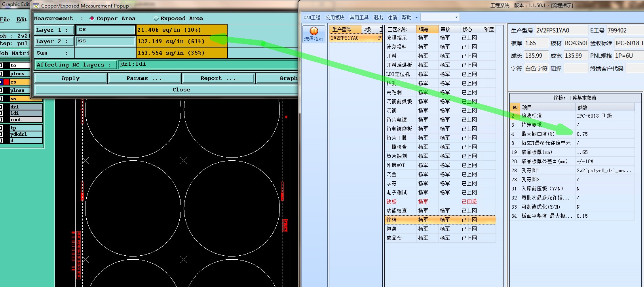644x287 pixels.
Task: Open the 公用模块 menu
Action: [335, 17]
